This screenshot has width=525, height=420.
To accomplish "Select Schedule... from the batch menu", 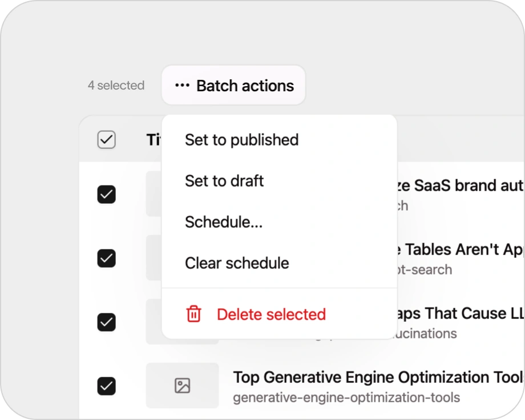I will pyautogui.click(x=224, y=222).
